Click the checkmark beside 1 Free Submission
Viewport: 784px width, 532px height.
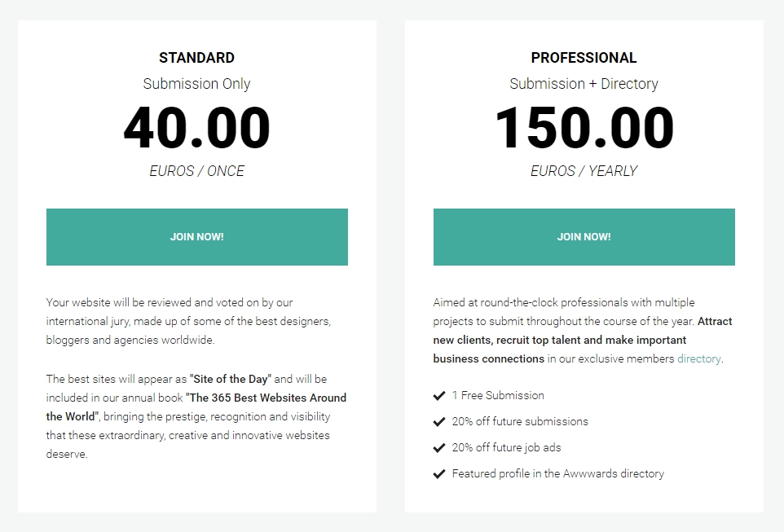(439, 396)
